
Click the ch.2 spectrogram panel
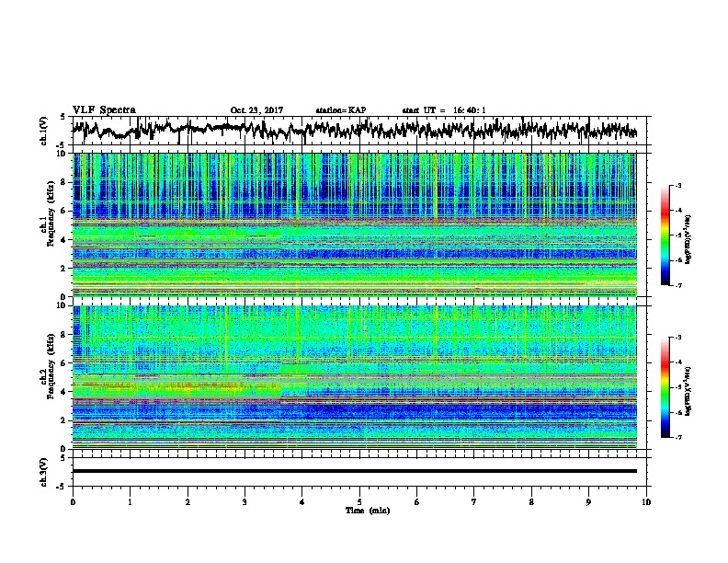pos(355,377)
